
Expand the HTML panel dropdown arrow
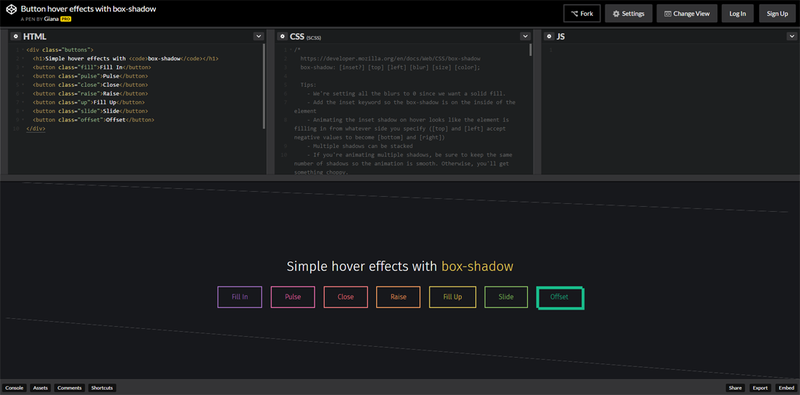pyautogui.click(x=259, y=36)
